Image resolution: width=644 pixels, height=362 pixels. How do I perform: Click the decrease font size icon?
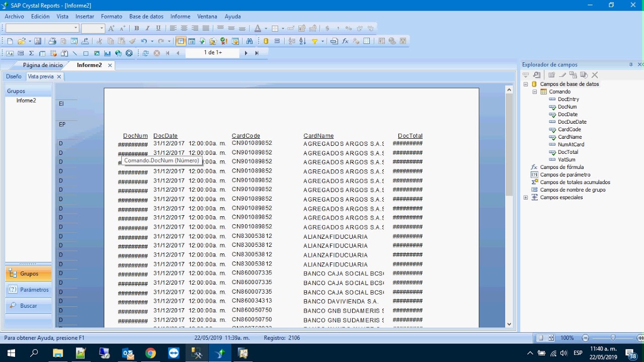122,29
